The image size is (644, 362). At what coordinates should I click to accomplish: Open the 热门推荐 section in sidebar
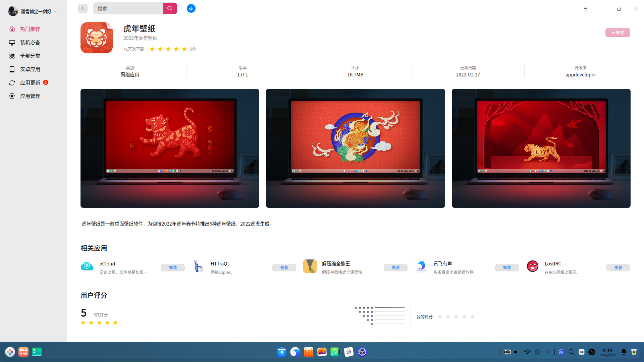pyautogui.click(x=30, y=29)
